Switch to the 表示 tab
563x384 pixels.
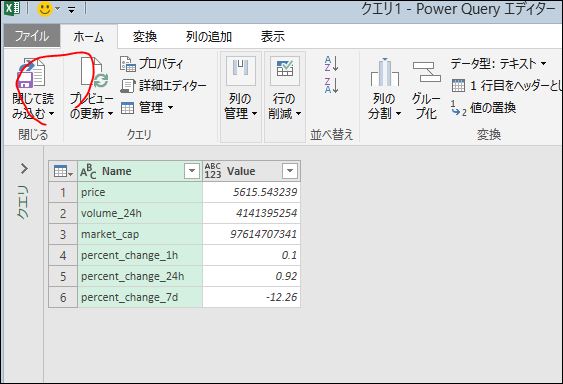coord(273,36)
